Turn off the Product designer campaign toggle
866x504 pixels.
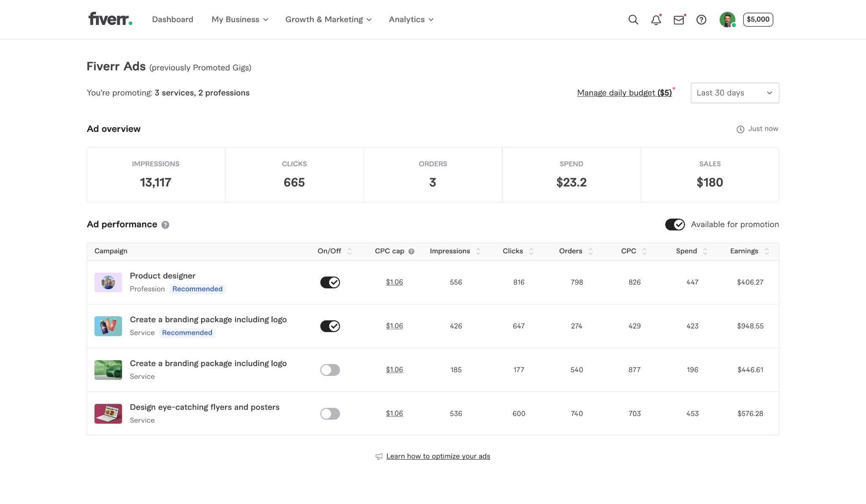click(330, 282)
